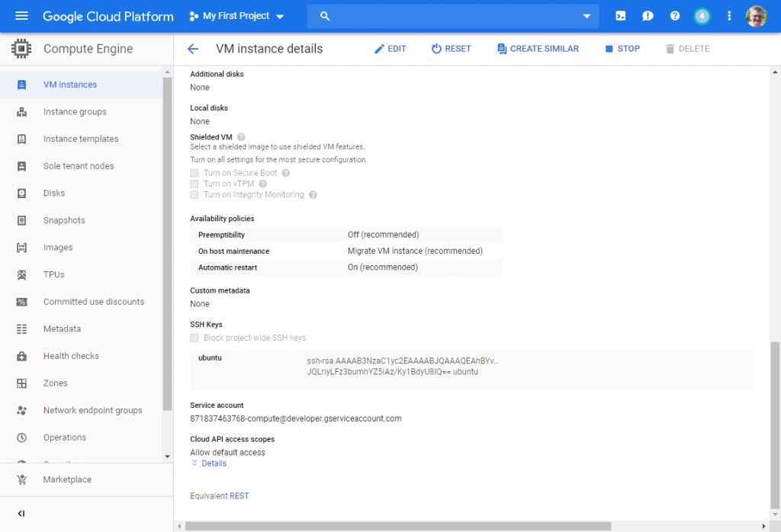Viewport: 781px width, 532px height.
Task: Click the sidebar scroll down arrow
Action: [x=167, y=457]
